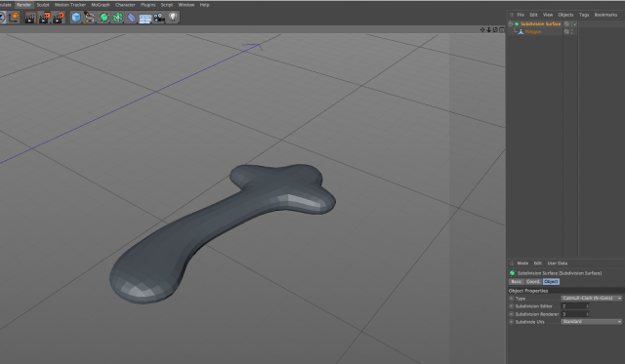
Task: Toggle Subdivision Renderer animation dot
Action: tap(512, 314)
